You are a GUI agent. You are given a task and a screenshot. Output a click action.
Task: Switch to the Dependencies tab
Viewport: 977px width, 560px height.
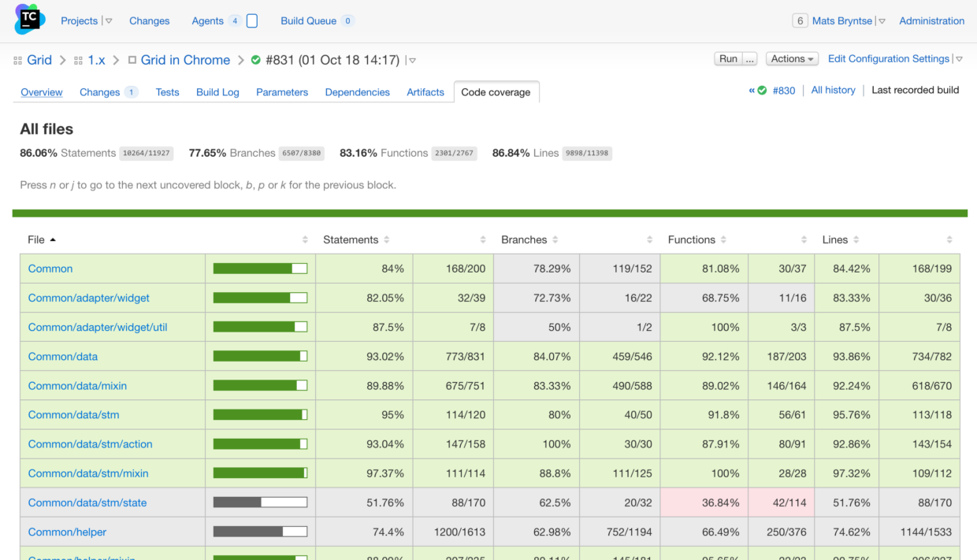click(x=357, y=92)
